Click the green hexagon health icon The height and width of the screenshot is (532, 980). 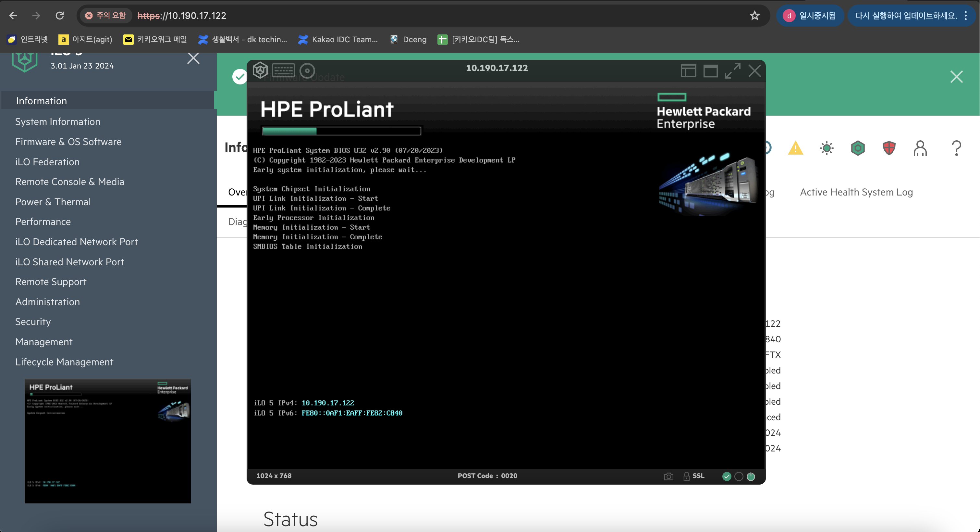[858, 148]
